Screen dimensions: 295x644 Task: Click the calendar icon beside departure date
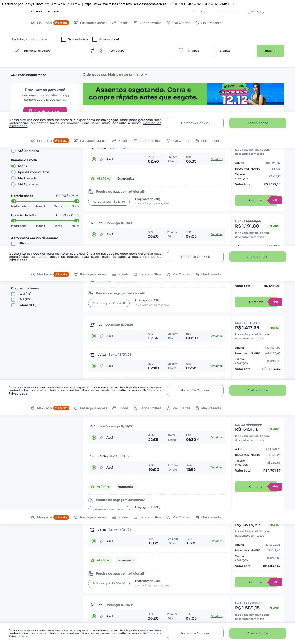coord(181,51)
